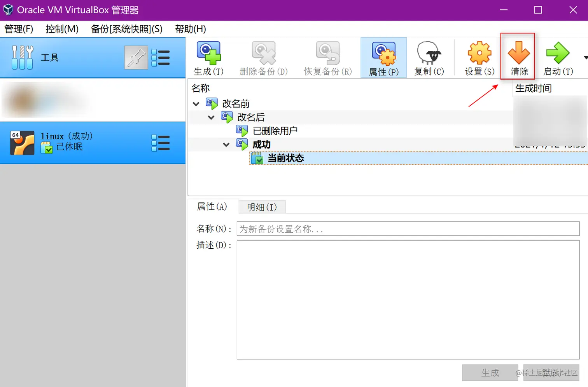Select the 当前状态 row
Viewport: 588px width, 387px height.
pyautogui.click(x=418, y=158)
